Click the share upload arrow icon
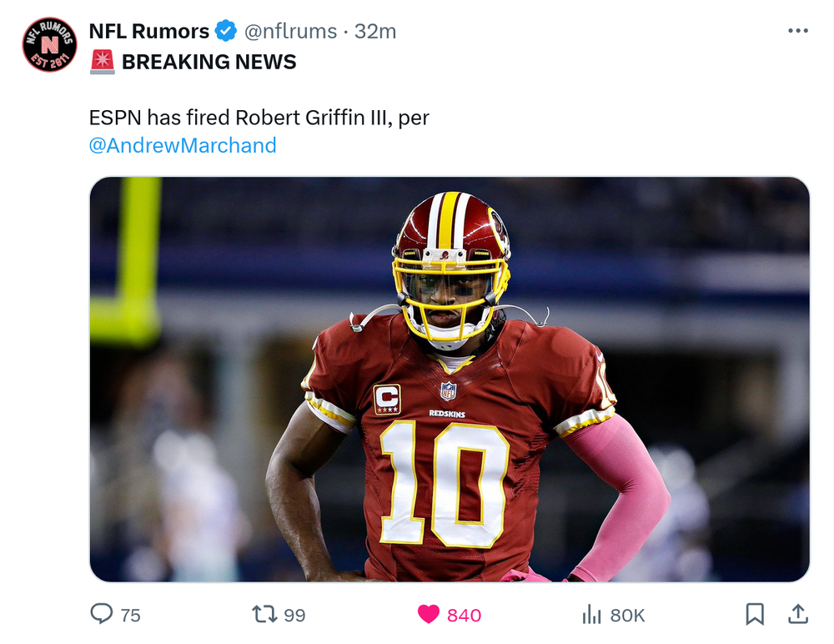Image resolution: width=834 pixels, height=644 pixels. point(798,614)
